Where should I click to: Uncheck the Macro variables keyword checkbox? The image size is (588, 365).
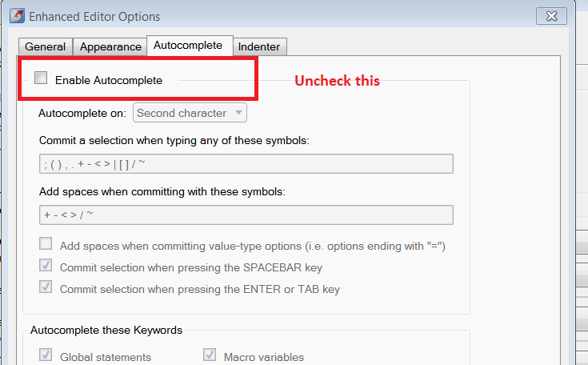[210, 355]
